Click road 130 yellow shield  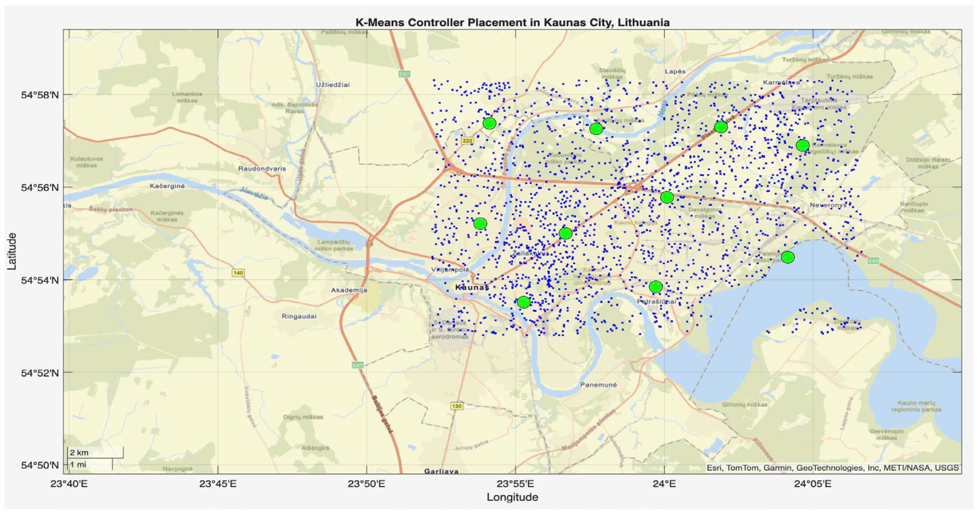(457, 406)
